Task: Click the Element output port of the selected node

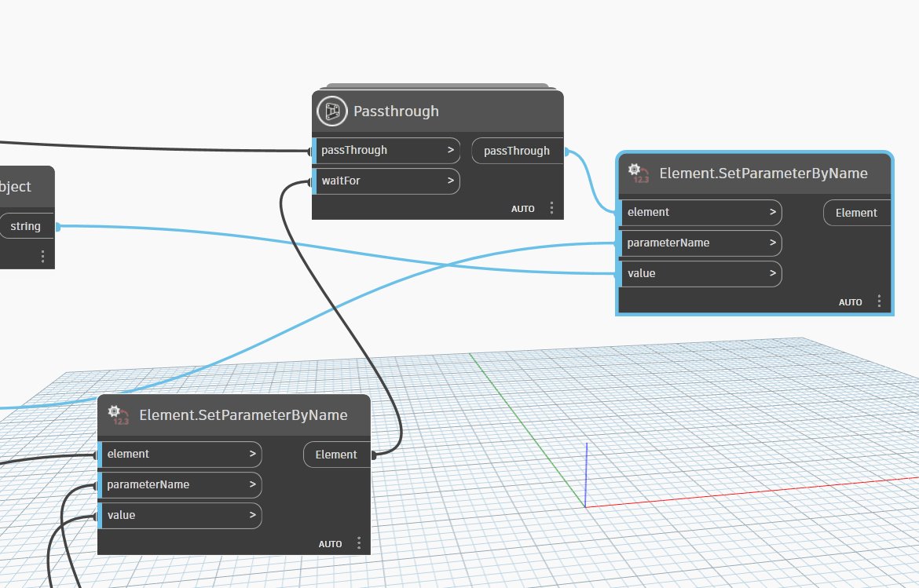Action: 857,213
